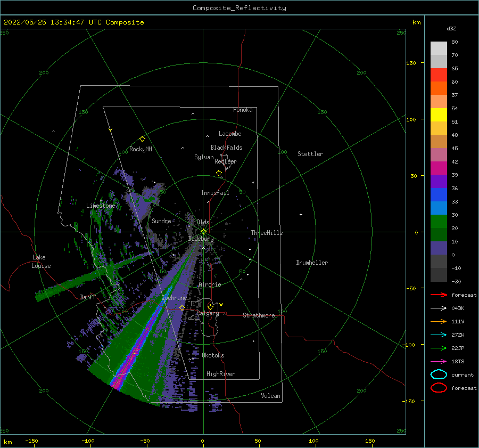Image resolution: width=479 pixels, height=448 pixels.
Task: Click the RockyMH label
Action: (x=141, y=149)
